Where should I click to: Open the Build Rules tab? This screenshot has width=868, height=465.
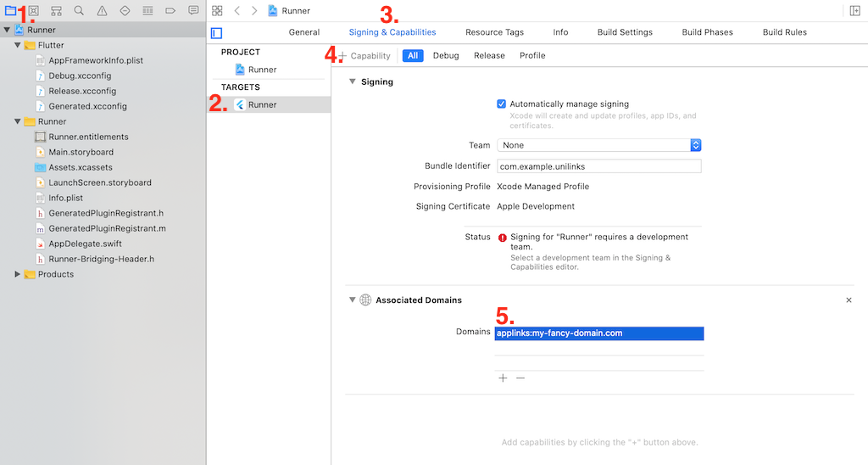click(784, 32)
